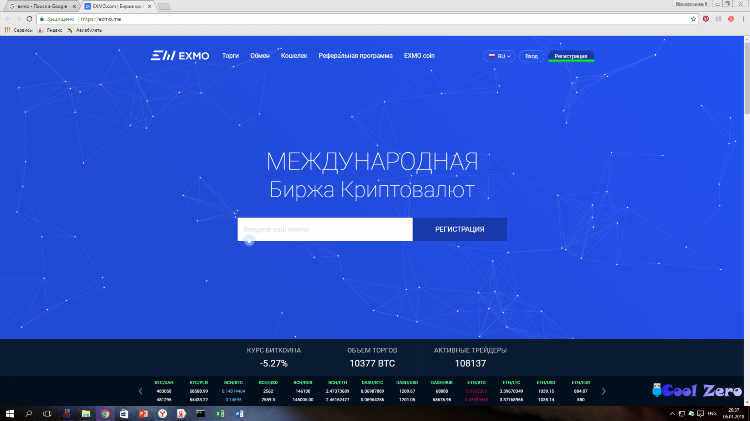Click the Вход login button
The height and width of the screenshot is (421, 750).
click(x=531, y=56)
